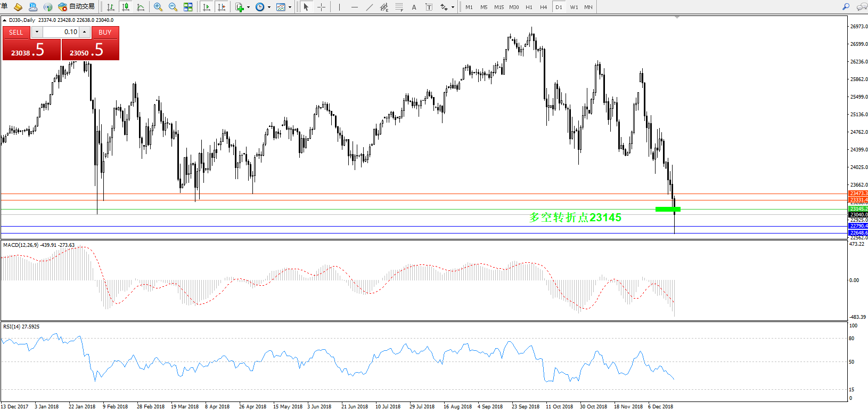
Task: Switch to the H4 timeframe
Action: [x=543, y=7]
